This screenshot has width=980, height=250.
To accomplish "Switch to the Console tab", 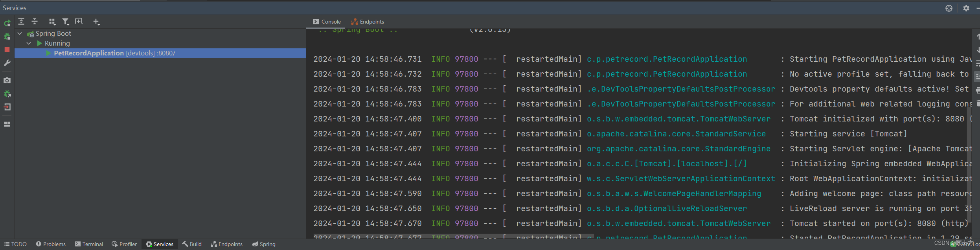I will (x=327, y=22).
